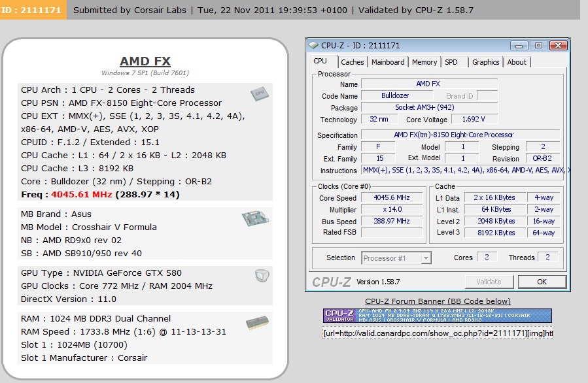The height and width of the screenshot is (383, 588).
Task: Click the Level 3 value 8192 KBytes
Action: point(494,232)
